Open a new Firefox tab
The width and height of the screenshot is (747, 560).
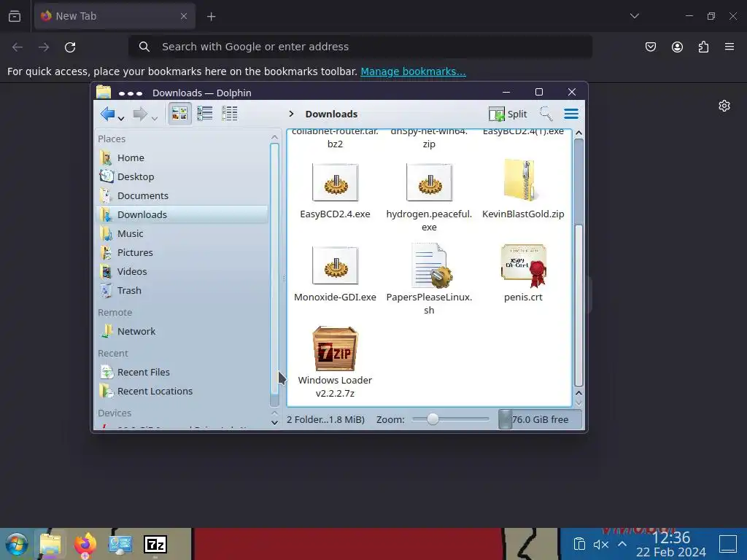(x=211, y=17)
